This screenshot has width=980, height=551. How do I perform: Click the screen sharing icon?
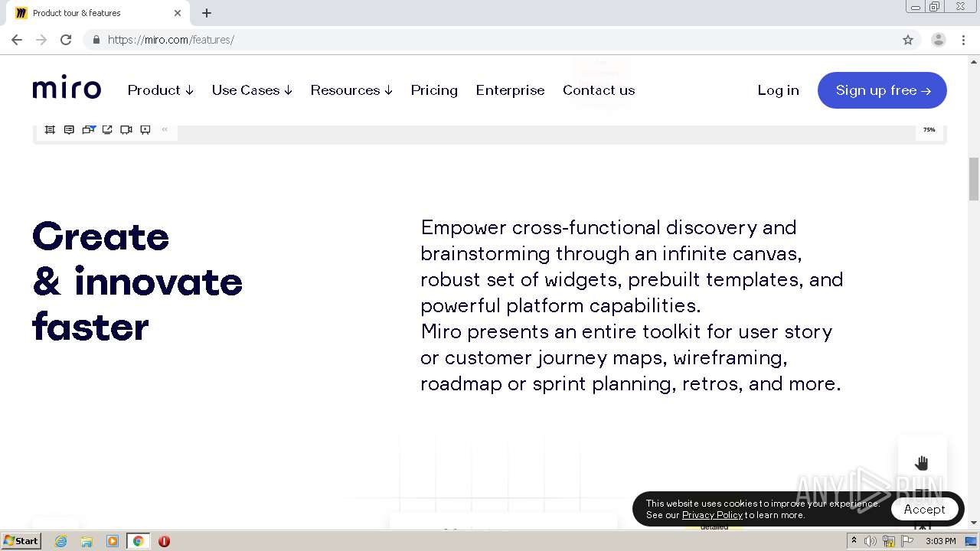[107, 130]
